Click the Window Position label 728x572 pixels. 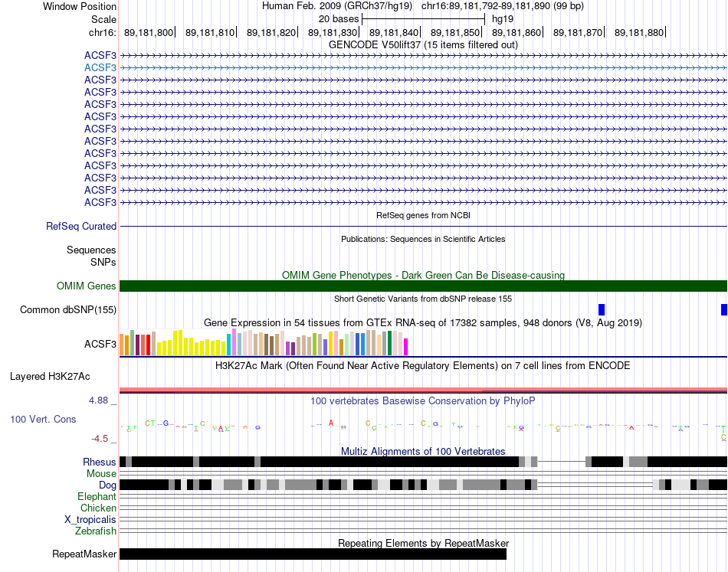pos(80,6)
